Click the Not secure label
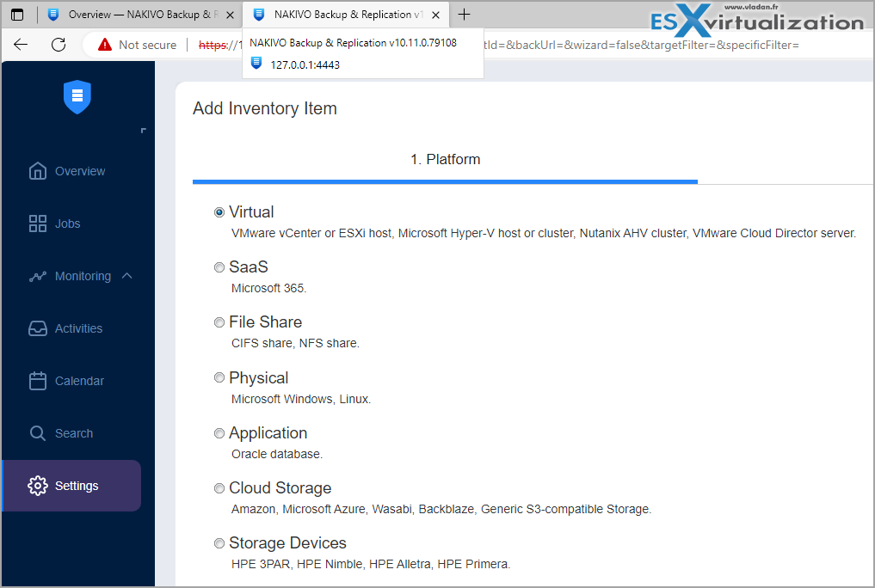Image resolution: width=875 pixels, height=588 pixels. tap(147, 46)
